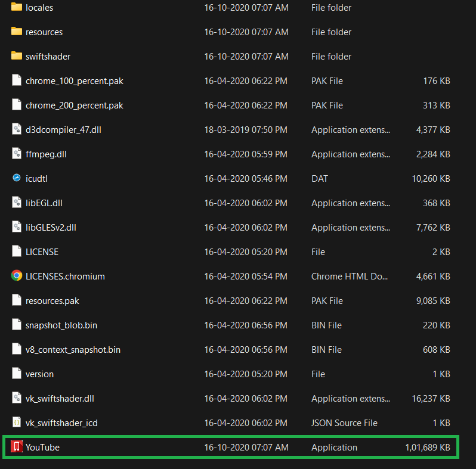
Task: Click the 608 KB size value
Action: (437, 350)
